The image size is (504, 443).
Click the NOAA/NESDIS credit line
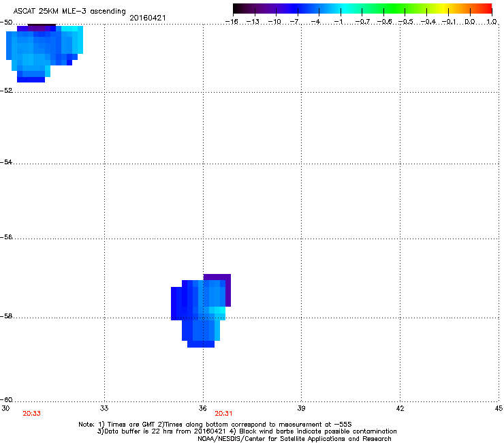[x=294, y=439]
